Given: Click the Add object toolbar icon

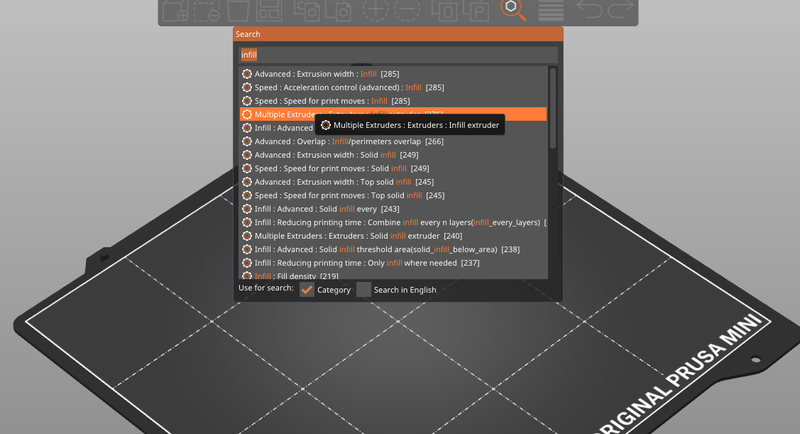Looking at the screenshot, I should coord(176,12).
